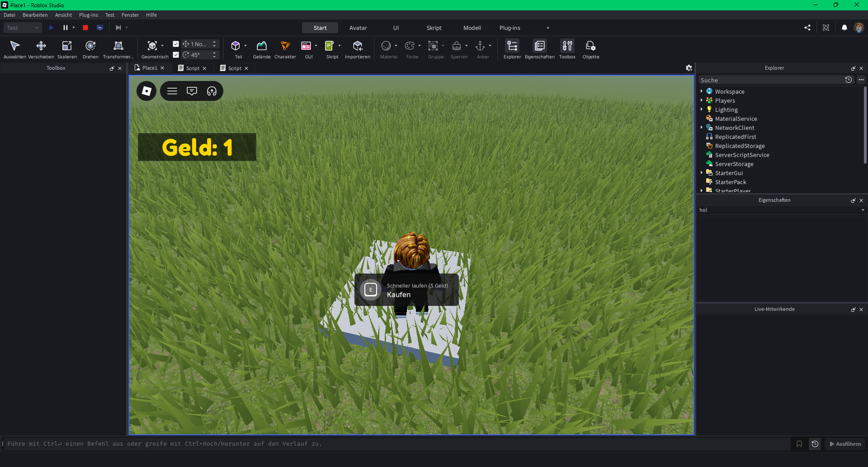The image size is (868, 467).
Task: Open the notifications bell
Action: click(x=844, y=28)
